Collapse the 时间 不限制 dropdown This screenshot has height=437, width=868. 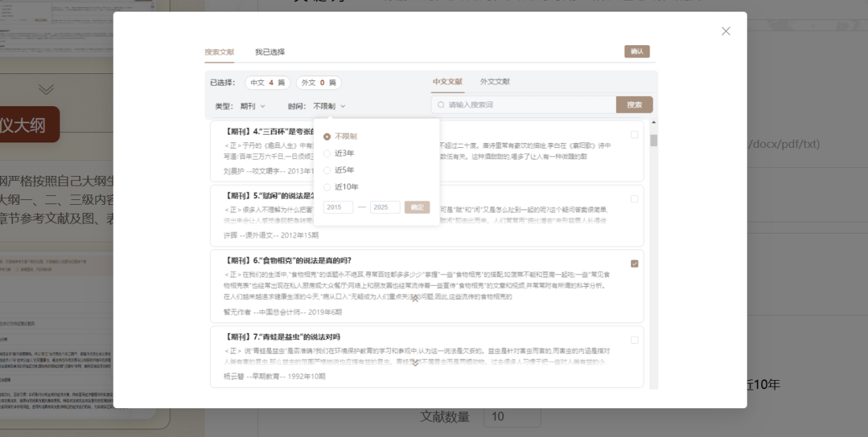[x=329, y=106]
